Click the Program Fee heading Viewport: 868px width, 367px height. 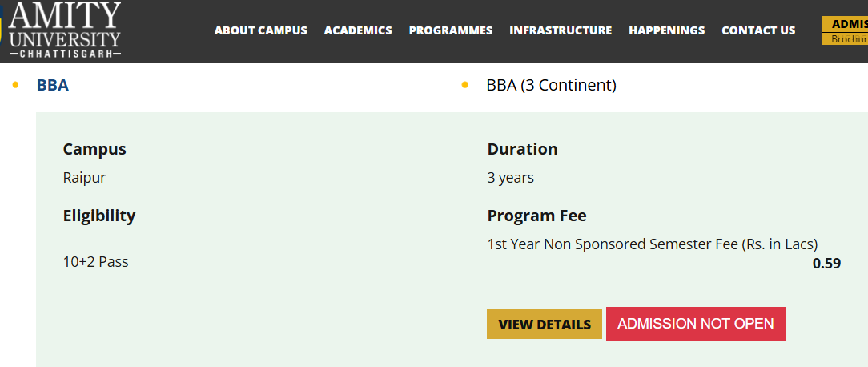coord(537,216)
